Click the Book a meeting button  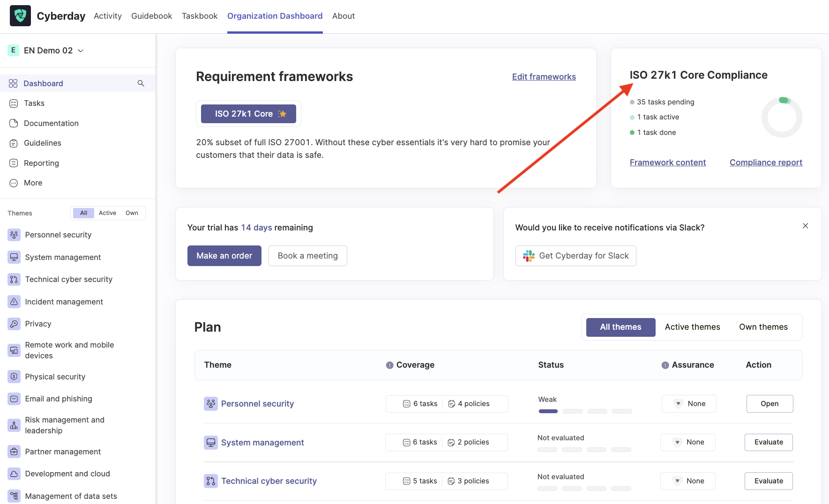pos(307,256)
